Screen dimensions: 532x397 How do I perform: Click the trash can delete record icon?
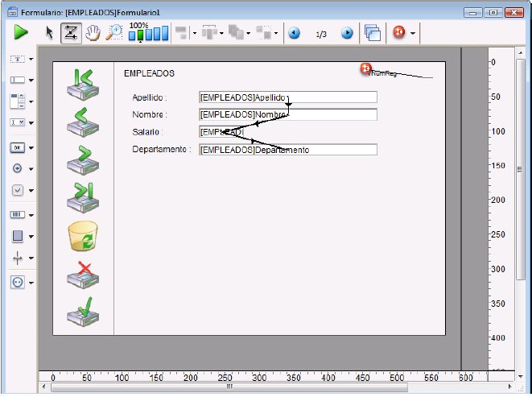pyautogui.click(x=83, y=238)
